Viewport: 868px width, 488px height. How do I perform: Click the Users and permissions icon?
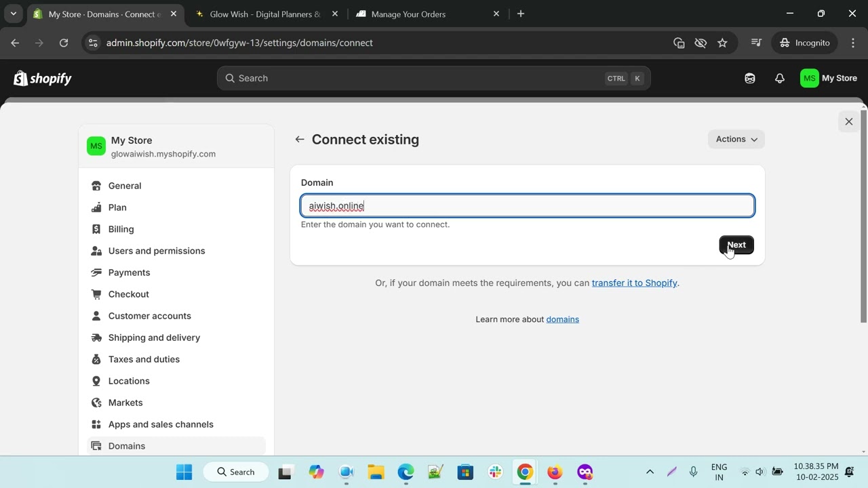96,251
